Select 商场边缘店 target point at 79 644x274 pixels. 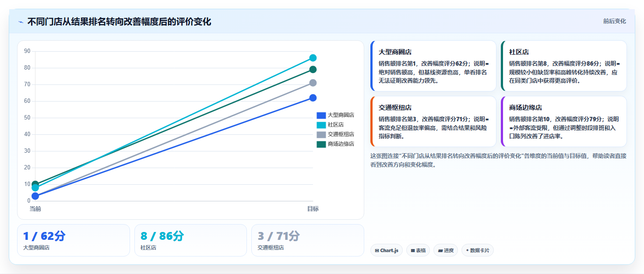313,70
